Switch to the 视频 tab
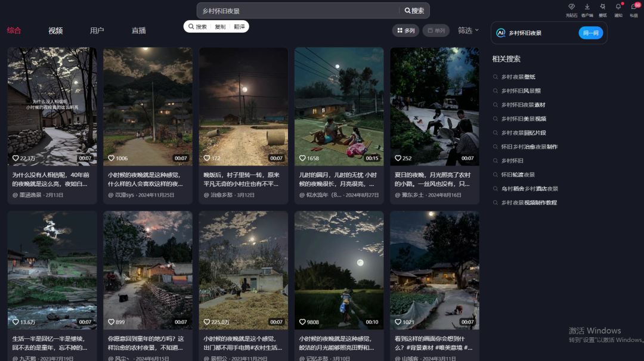 tap(55, 30)
